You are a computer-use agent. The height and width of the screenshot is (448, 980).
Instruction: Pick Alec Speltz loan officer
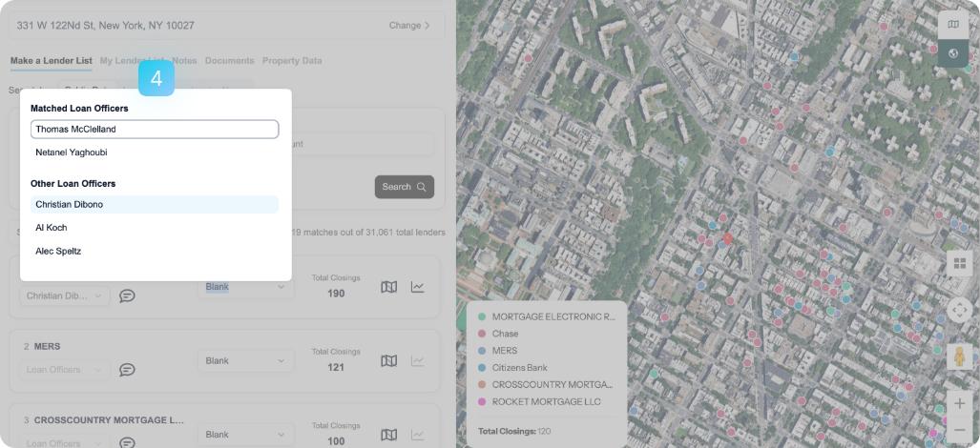[x=58, y=252]
